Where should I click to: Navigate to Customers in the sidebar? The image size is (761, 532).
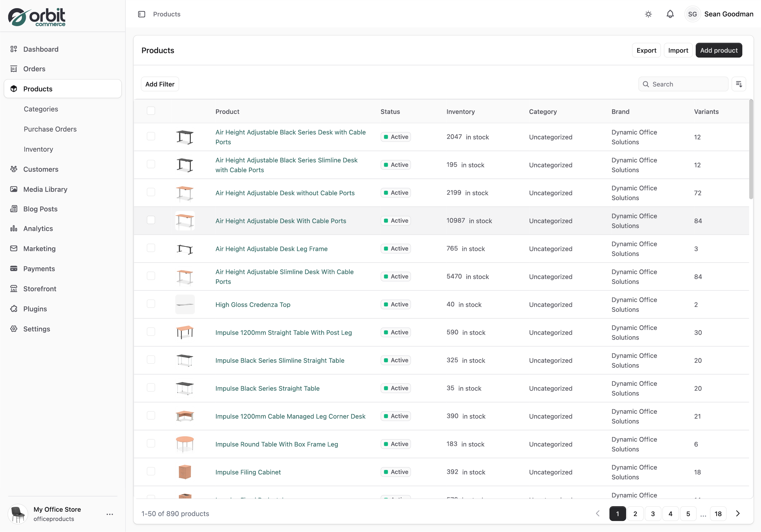41,169
